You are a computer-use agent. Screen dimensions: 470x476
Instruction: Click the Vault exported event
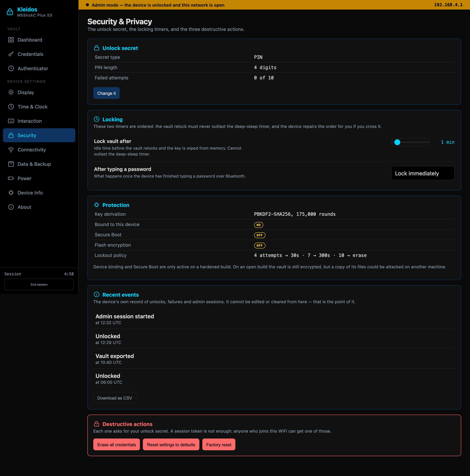(274, 359)
